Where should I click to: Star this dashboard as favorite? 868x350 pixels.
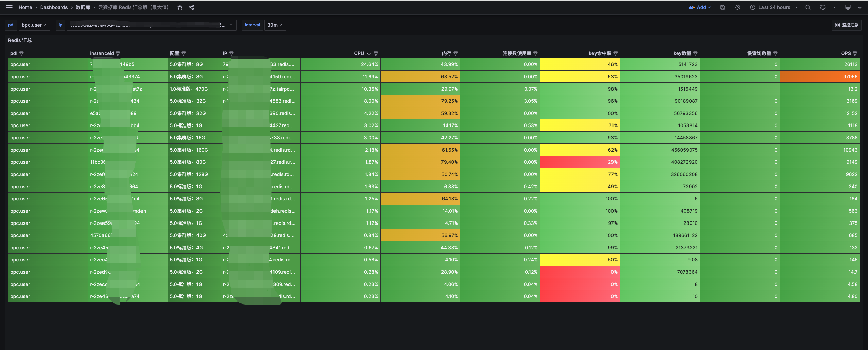(x=180, y=7)
